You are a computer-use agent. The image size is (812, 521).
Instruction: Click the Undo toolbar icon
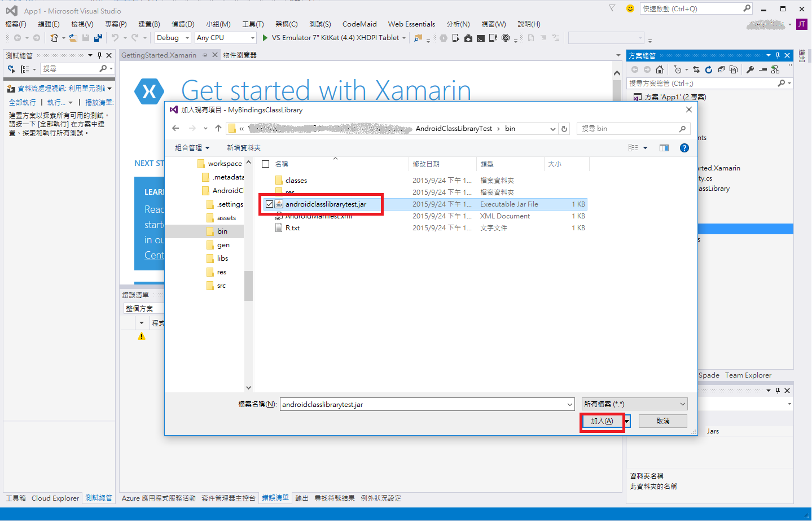[x=115, y=38]
